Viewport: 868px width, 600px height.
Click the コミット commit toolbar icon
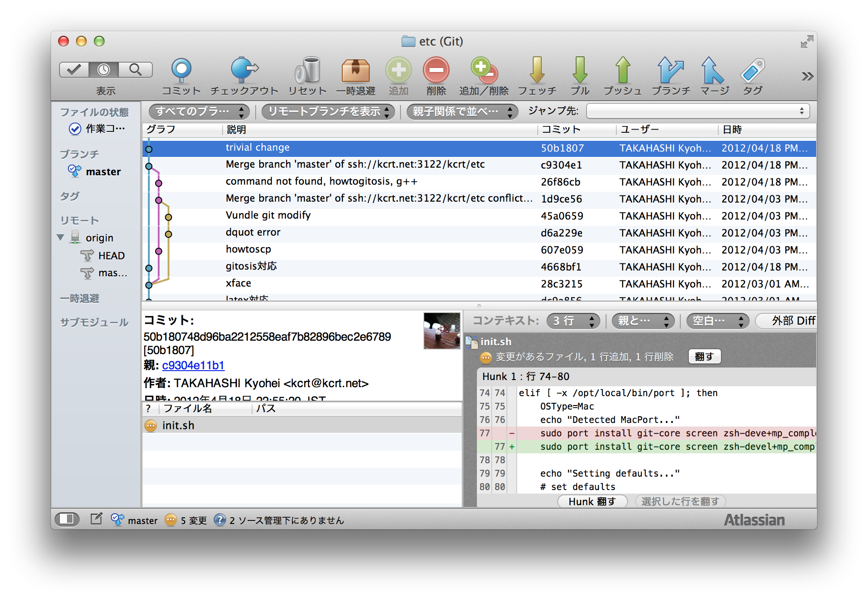(181, 70)
